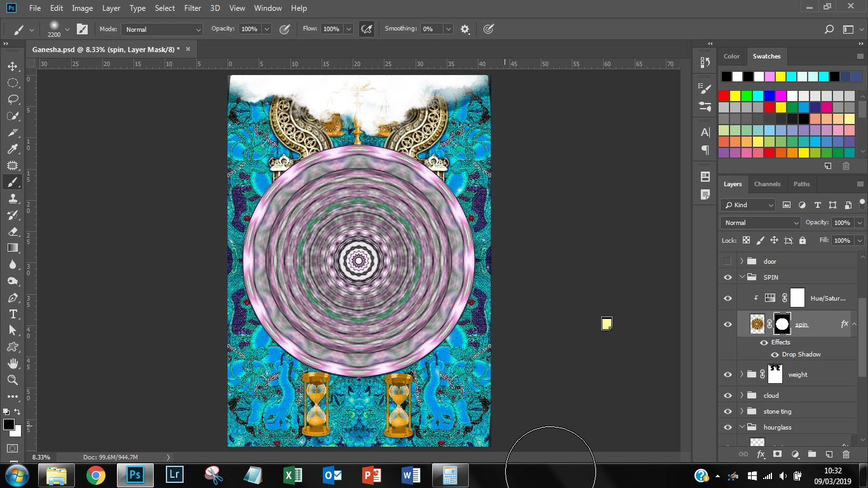This screenshot has width=868, height=488.
Task: Open the Smoothing value dropdown
Action: coord(449,29)
